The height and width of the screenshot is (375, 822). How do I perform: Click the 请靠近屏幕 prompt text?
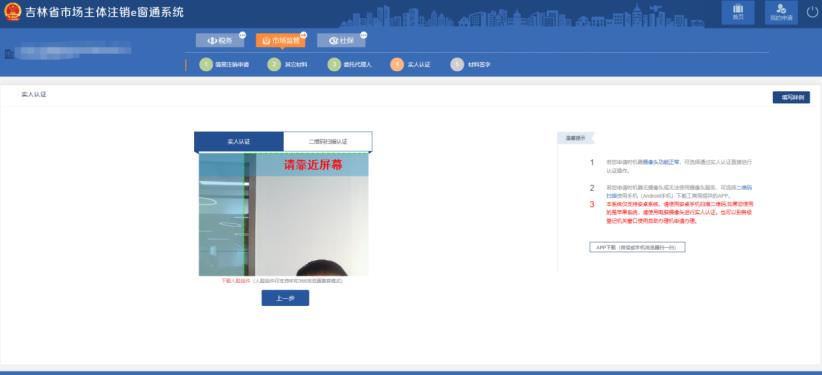313,165
